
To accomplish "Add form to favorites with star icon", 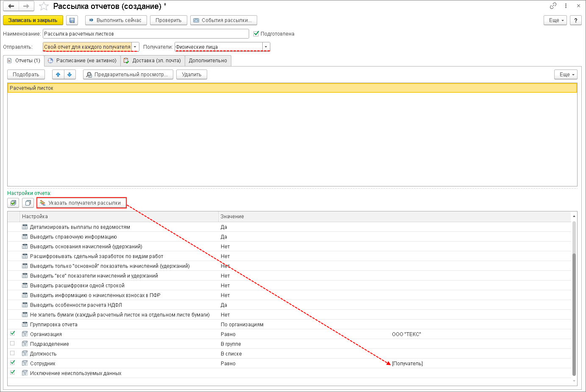I will [44, 6].
